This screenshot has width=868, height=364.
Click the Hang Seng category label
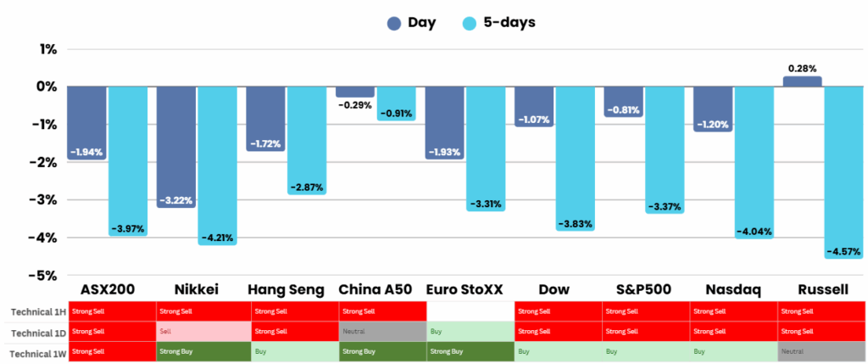click(x=285, y=290)
